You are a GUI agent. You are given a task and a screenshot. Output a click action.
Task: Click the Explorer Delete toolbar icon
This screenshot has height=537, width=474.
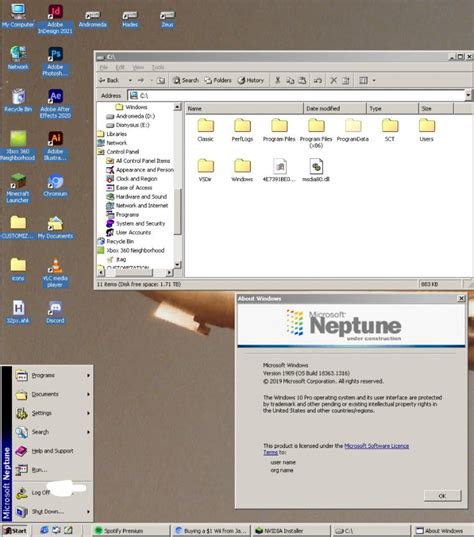(x=334, y=80)
